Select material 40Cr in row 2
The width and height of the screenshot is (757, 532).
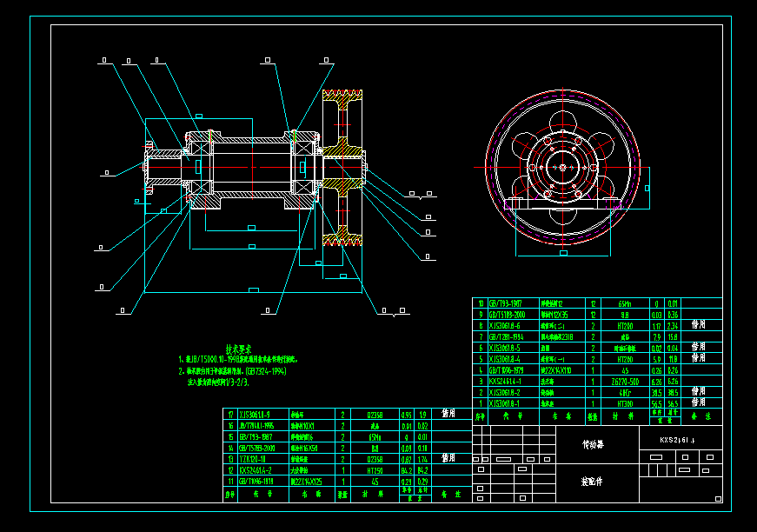pyautogui.click(x=625, y=393)
